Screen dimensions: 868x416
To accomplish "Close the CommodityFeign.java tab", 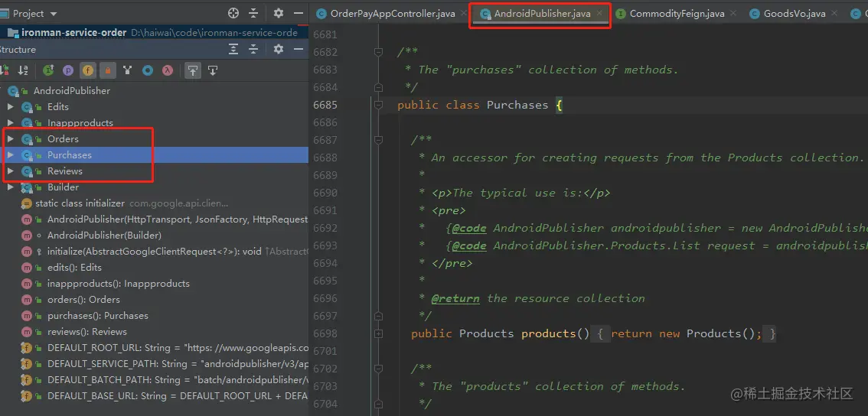I will [733, 13].
